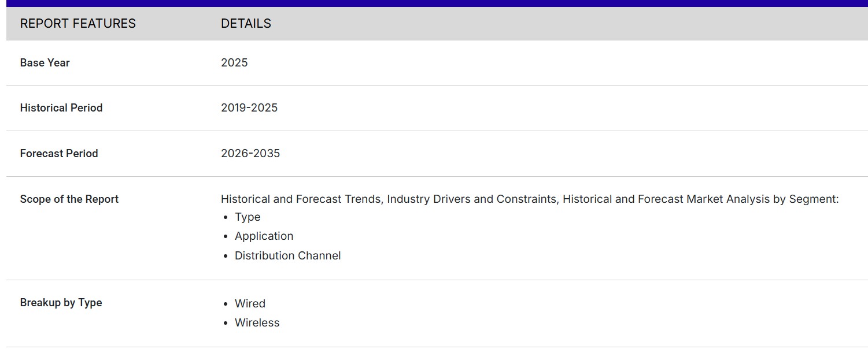This screenshot has width=868, height=349.
Task: Click the Market Analysis by Segment phrase
Action: 762,199
